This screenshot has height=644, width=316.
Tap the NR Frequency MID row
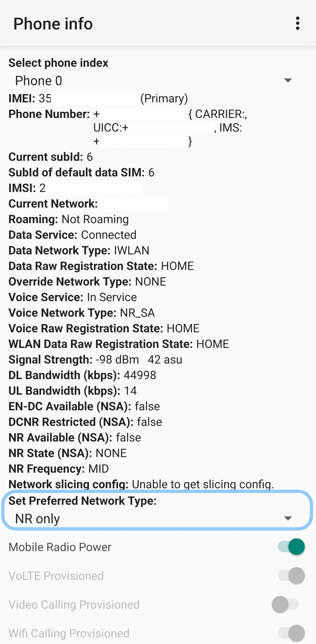point(58,469)
